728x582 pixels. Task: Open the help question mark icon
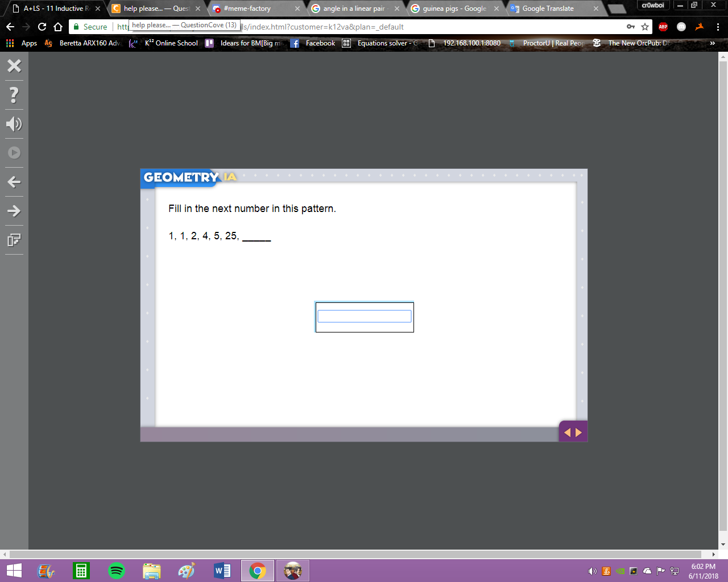[14, 95]
